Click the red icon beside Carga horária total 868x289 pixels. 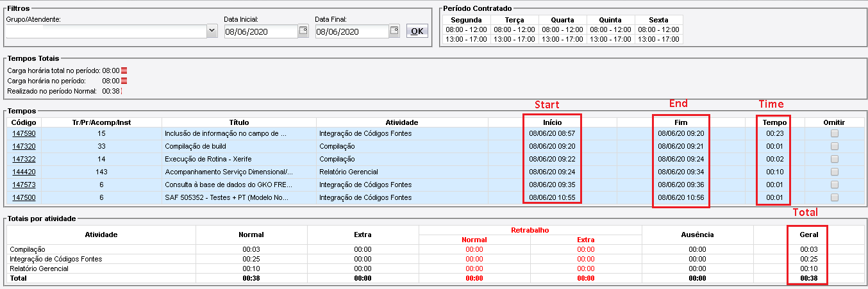point(124,70)
